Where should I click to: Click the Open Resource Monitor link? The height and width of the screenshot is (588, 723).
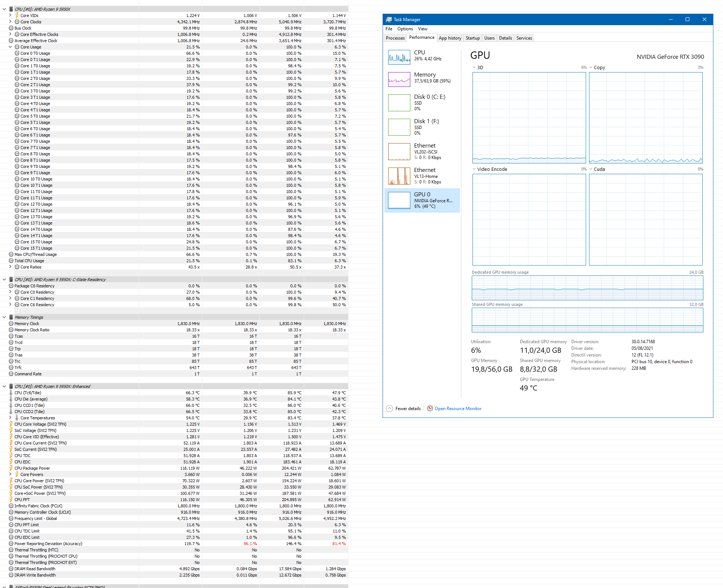458,409
